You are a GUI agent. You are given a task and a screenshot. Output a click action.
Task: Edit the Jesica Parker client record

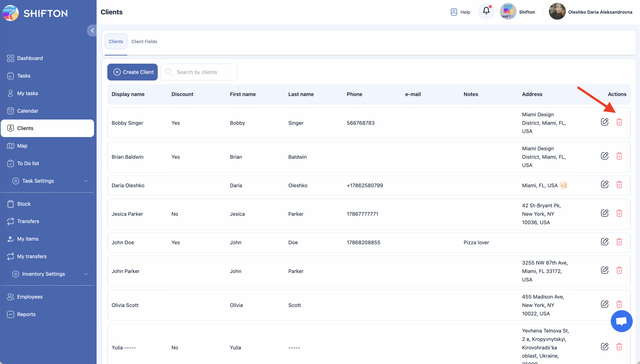pos(604,213)
